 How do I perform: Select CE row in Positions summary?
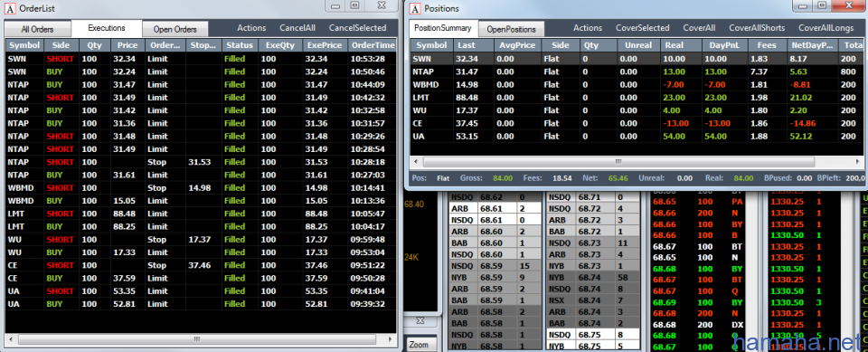click(x=637, y=123)
